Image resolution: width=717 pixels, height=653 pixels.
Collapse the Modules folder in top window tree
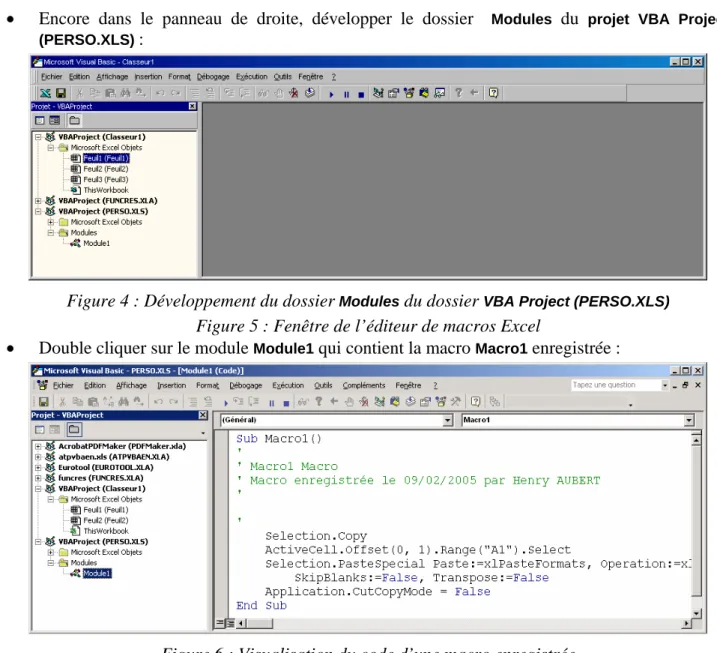tap(51, 233)
